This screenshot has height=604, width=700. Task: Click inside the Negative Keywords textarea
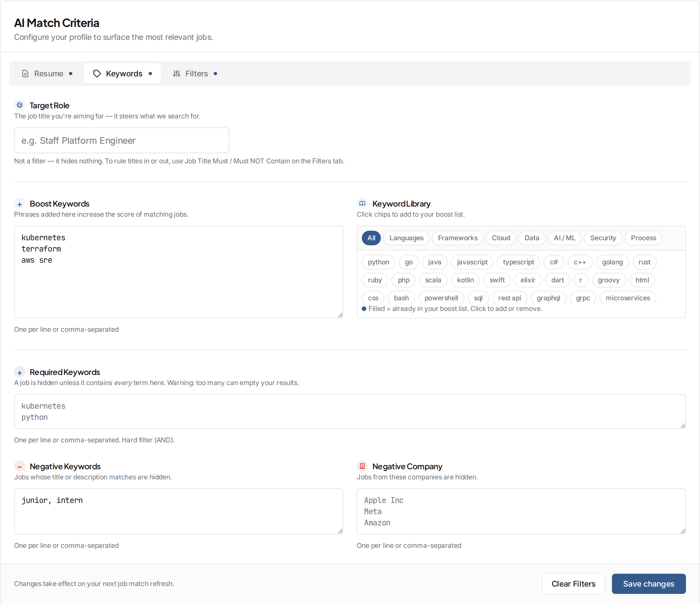pyautogui.click(x=179, y=512)
